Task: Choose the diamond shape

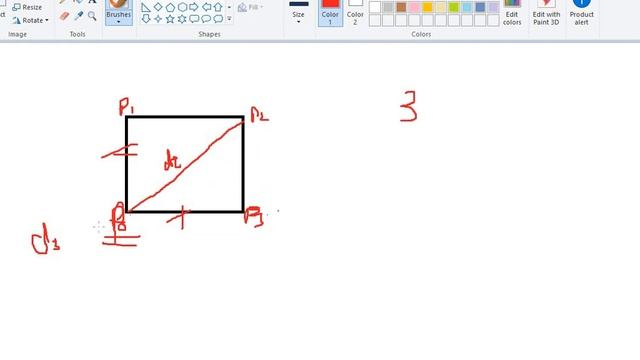Action: pyautogui.click(x=158, y=7)
